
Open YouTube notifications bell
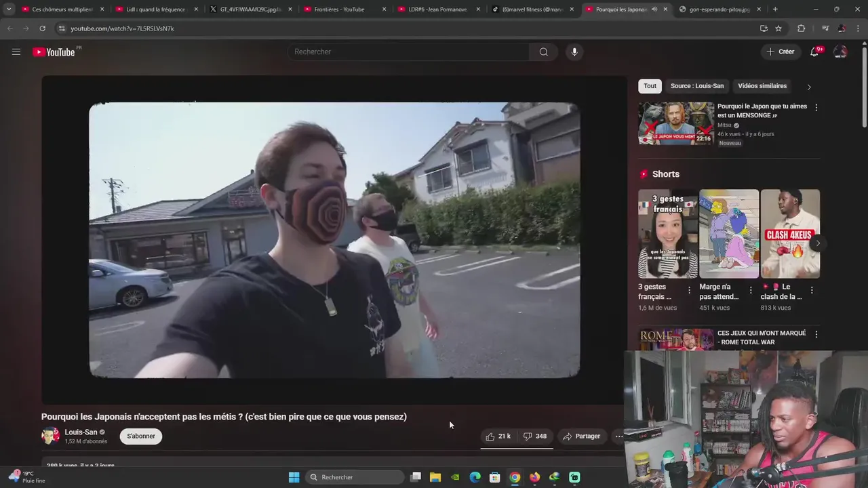pyautogui.click(x=815, y=52)
